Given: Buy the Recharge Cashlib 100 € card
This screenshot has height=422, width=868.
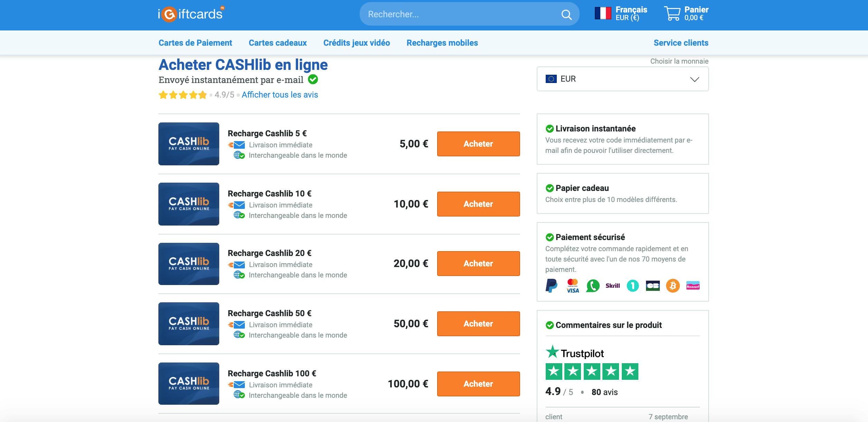Looking at the screenshot, I should click(478, 384).
